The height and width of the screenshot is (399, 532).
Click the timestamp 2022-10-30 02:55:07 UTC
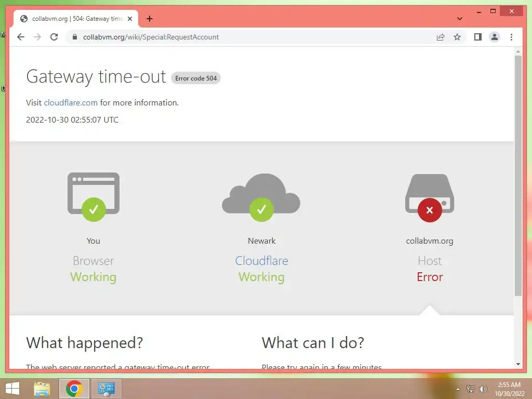[x=72, y=120]
